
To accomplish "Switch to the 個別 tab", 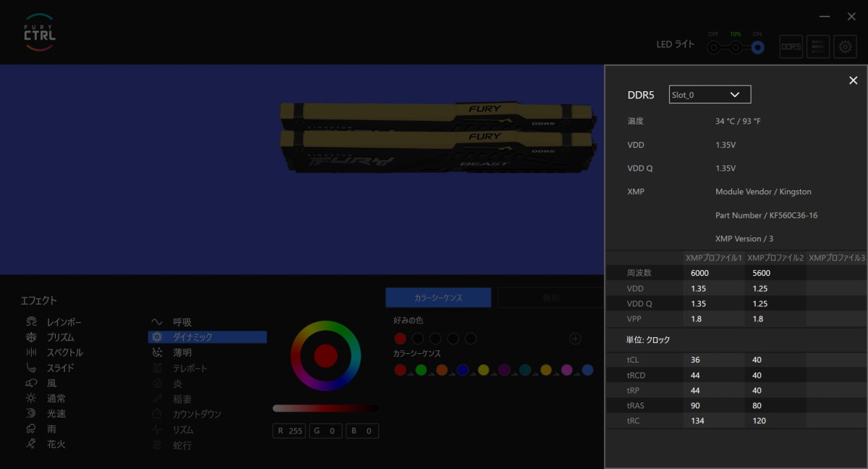I will (x=550, y=297).
